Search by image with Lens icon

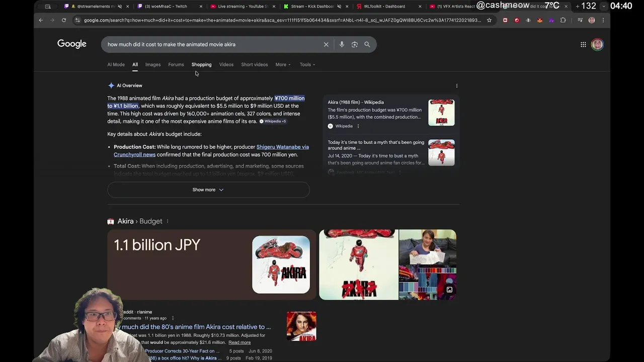coord(355,44)
